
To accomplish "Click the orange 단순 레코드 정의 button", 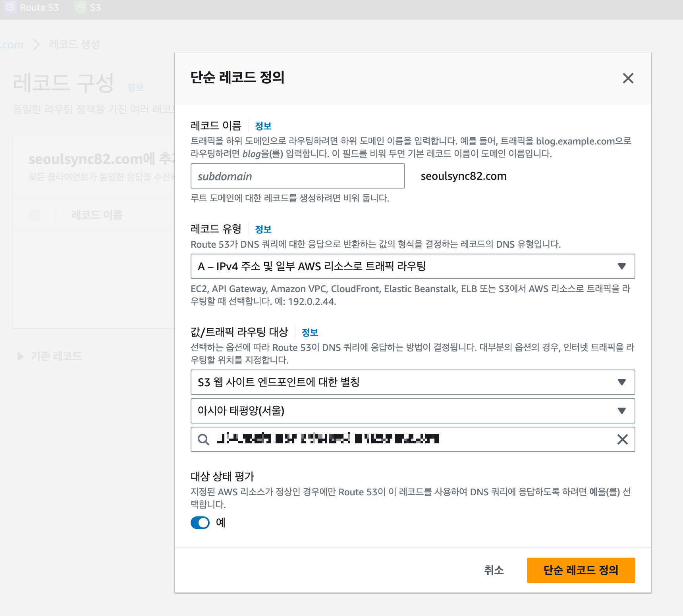I will tap(581, 570).
